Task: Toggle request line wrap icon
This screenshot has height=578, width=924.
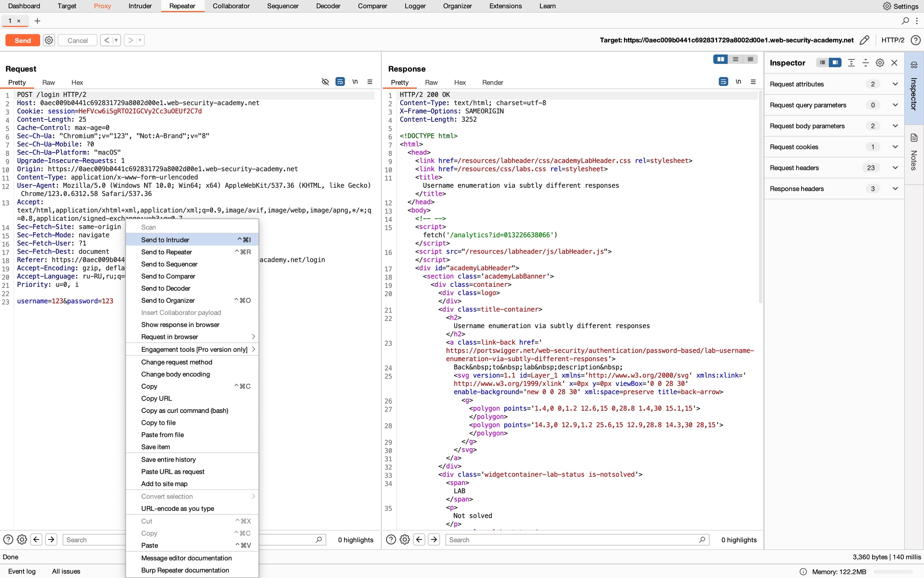Action: [340, 82]
